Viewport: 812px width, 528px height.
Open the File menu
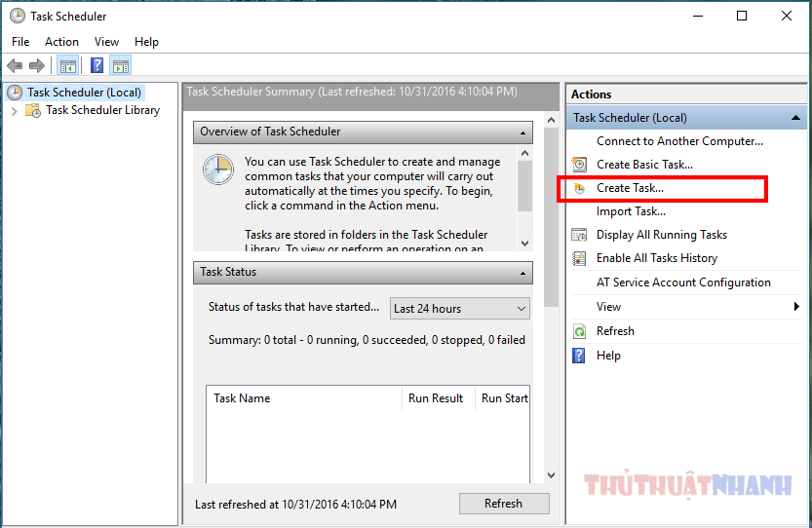point(20,42)
